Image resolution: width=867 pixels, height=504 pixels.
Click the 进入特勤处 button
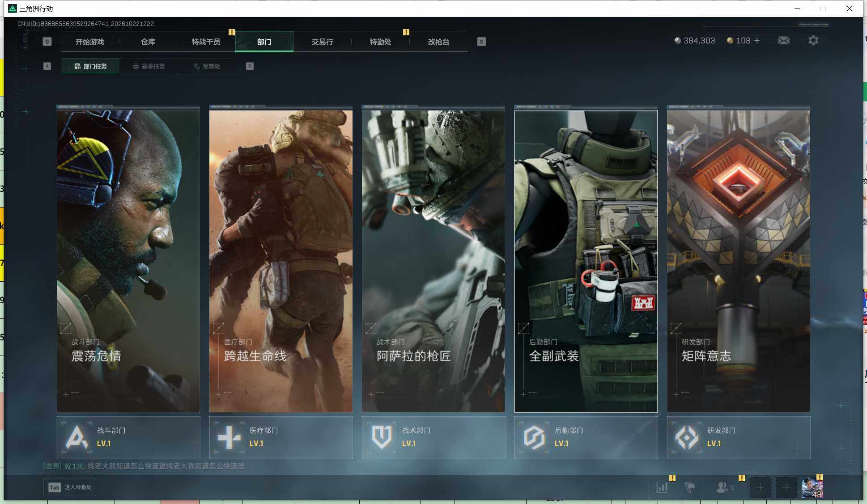tap(70, 487)
